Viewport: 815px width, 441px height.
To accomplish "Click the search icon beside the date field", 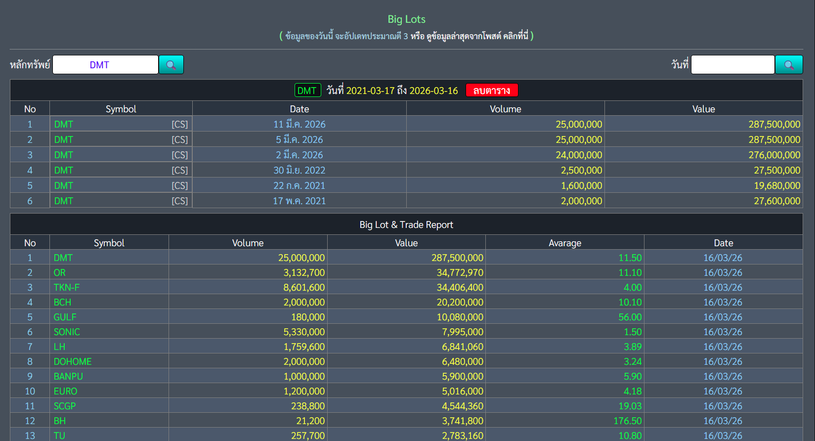I will [789, 65].
